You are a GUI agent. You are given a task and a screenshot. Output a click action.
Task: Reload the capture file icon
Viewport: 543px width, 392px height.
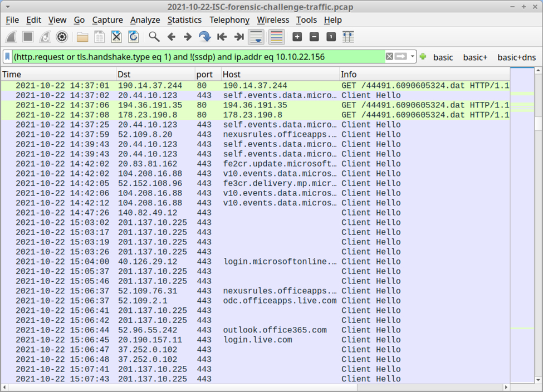pos(134,37)
